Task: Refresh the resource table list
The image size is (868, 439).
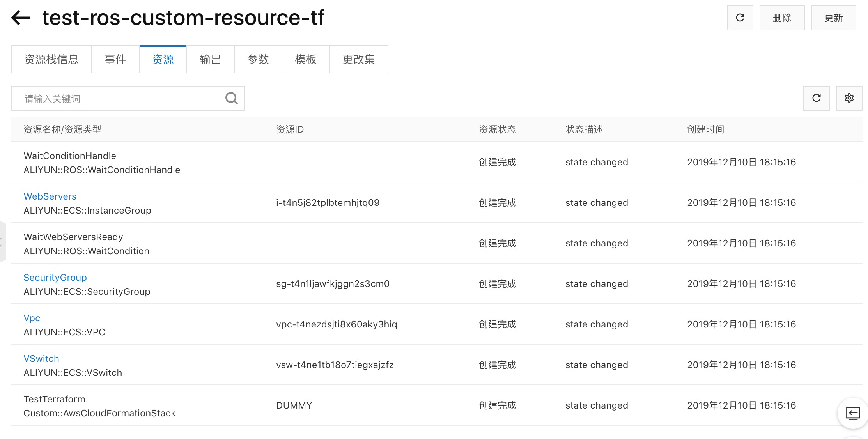Action: [816, 98]
